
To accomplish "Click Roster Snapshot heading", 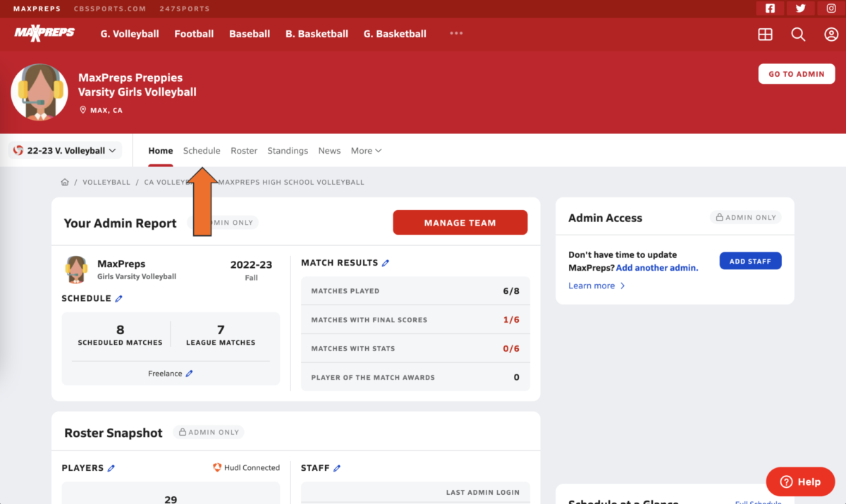I will [x=114, y=433].
